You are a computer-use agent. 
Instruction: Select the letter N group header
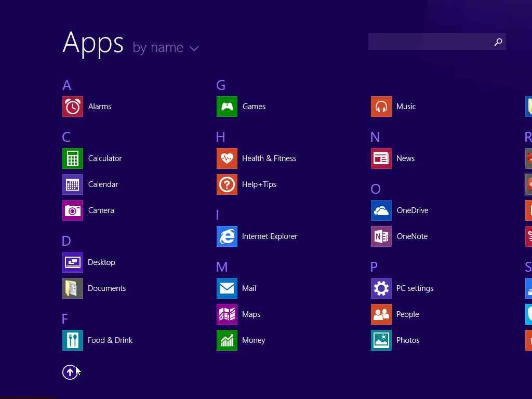pos(375,137)
